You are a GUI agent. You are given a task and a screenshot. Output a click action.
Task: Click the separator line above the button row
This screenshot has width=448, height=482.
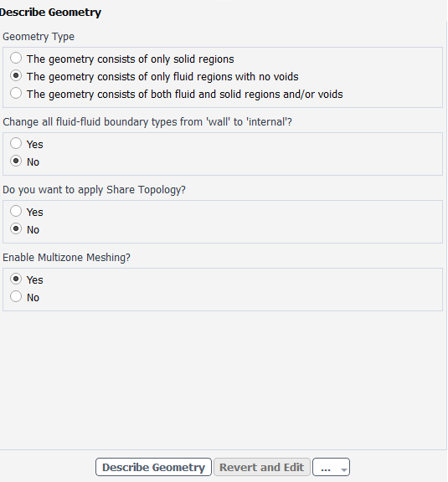pyautogui.click(x=223, y=449)
